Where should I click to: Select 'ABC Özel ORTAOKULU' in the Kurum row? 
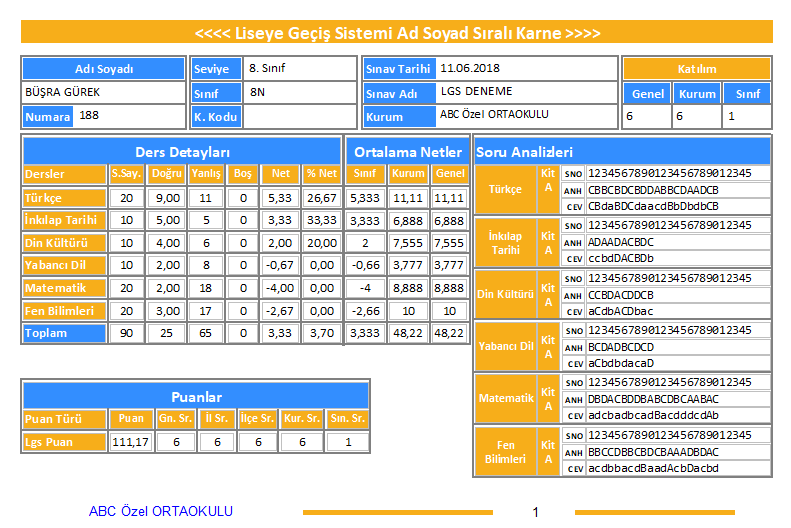[x=494, y=114]
